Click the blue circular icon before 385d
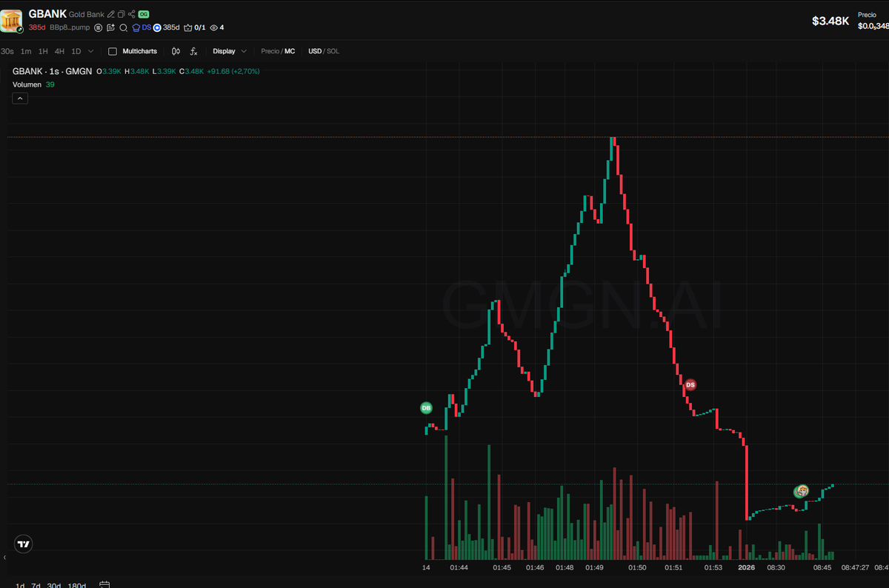This screenshot has height=588, width=889. 157,27
